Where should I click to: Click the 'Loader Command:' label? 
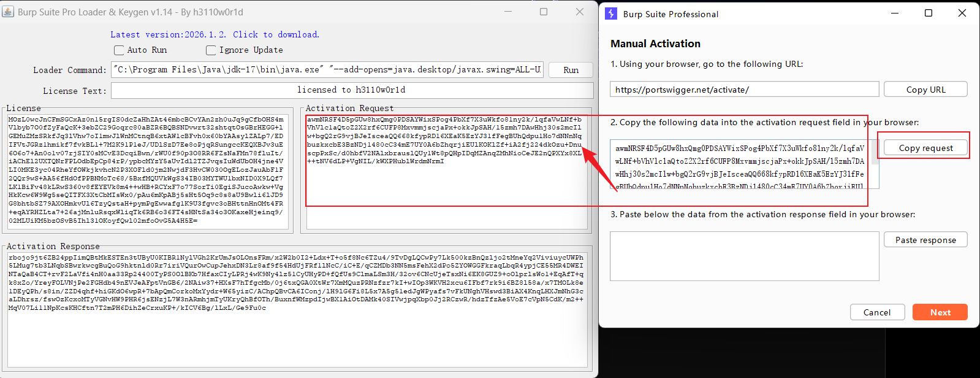tap(70, 71)
